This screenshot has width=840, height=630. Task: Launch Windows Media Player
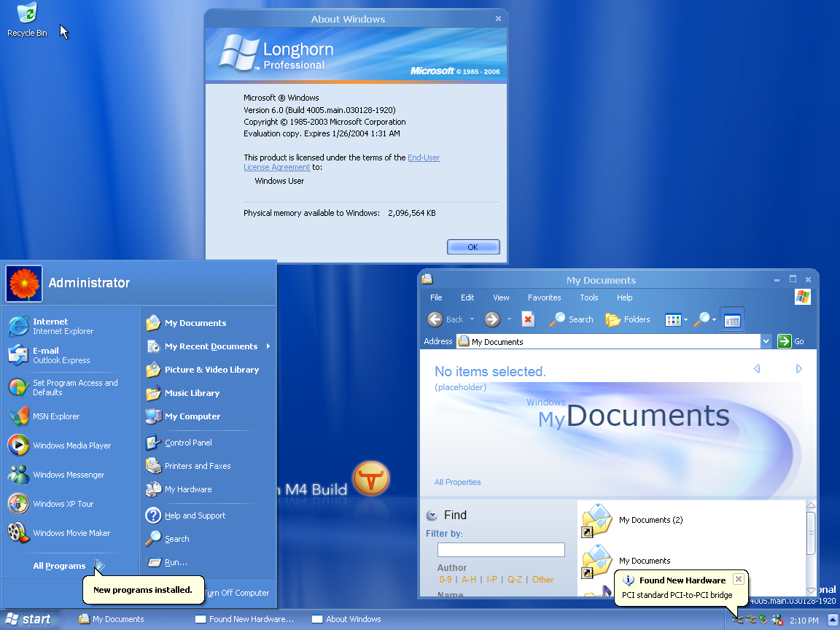click(60, 446)
